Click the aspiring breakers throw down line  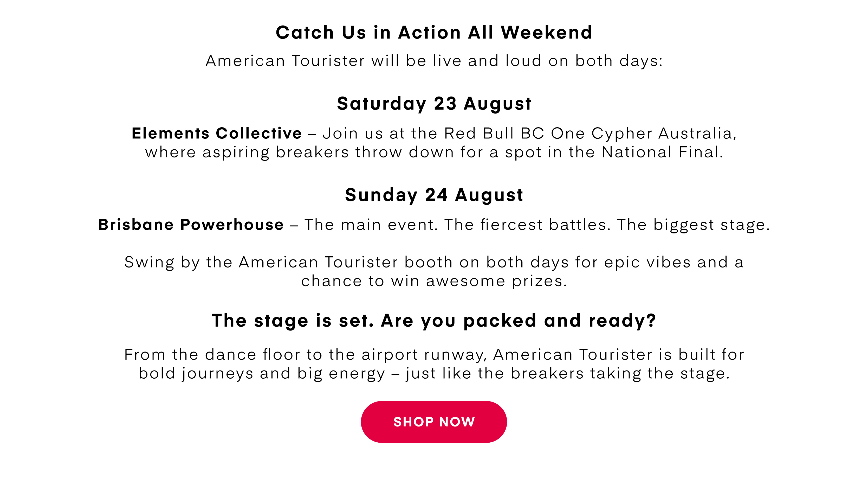(434, 152)
